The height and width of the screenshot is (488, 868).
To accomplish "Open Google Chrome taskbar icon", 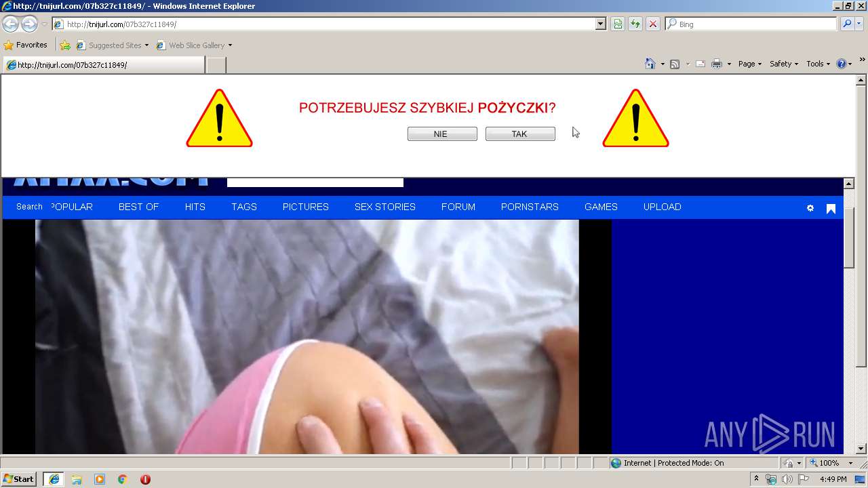I will (122, 479).
